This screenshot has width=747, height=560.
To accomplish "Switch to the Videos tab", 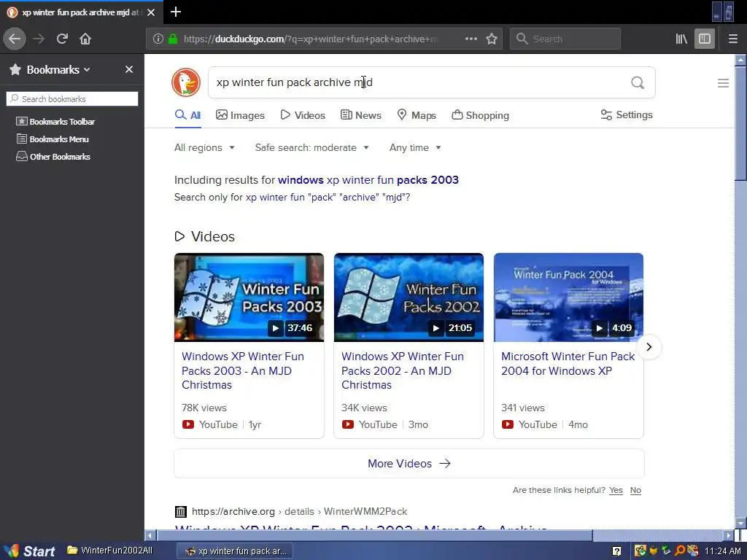I will 303,115.
